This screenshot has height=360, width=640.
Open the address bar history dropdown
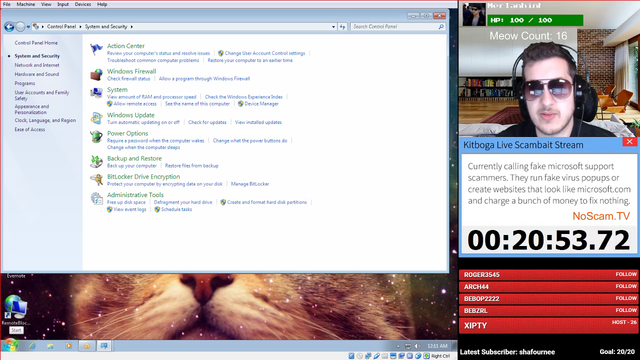pyautogui.click(x=333, y=27)
